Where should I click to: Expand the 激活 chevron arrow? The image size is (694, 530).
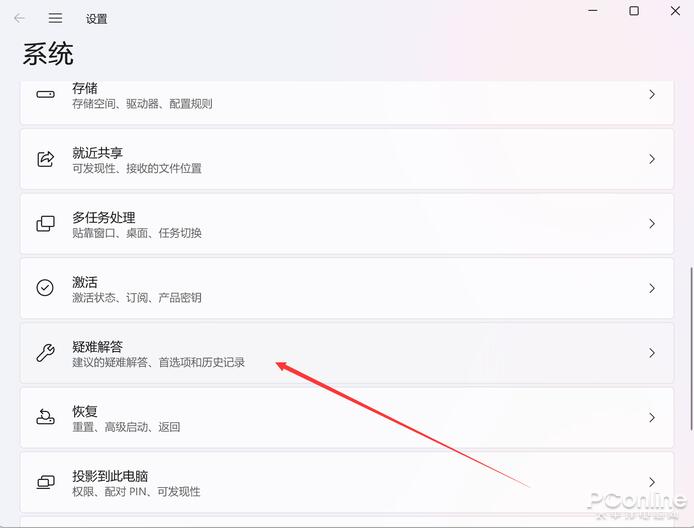(x=652, y=288)
